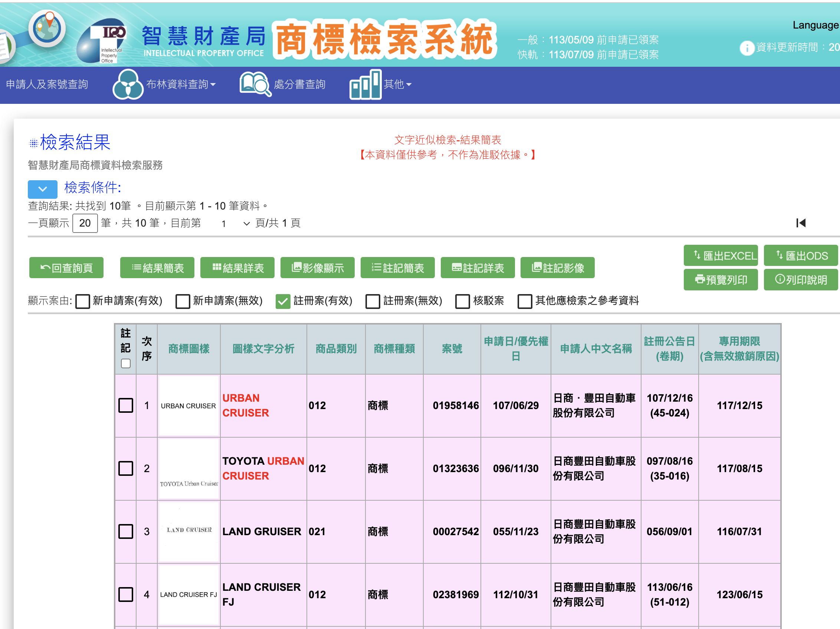The width and height of the screenshot is (840, 629).
Task: Sort by 申請人中文名稱 column header
Action: coord(596,349)
